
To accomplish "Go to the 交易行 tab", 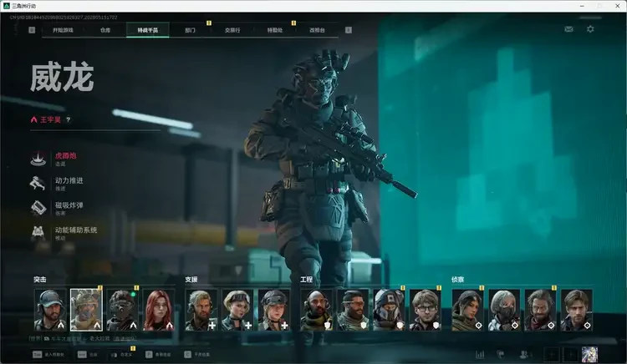I will [x=232, y=30].
